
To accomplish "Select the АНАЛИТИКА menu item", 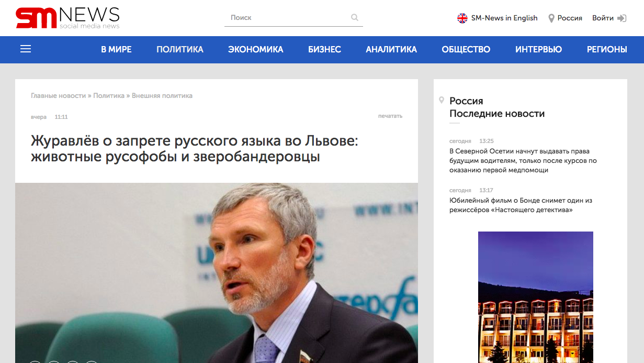I will (x=391, y=49).
